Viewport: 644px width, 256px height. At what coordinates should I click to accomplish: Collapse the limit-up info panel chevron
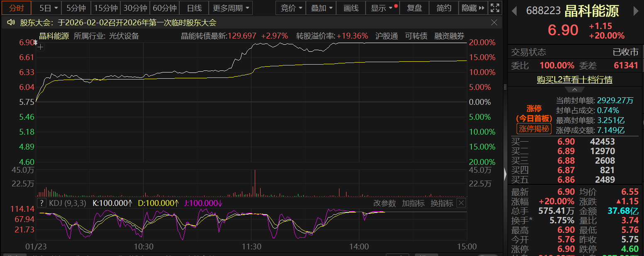[x=575, y=89]
